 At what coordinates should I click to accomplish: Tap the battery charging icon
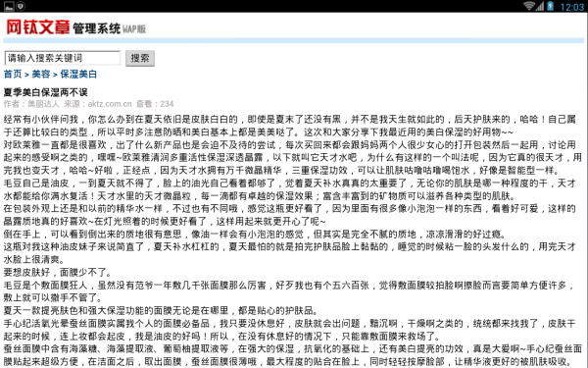pos(550,6)
